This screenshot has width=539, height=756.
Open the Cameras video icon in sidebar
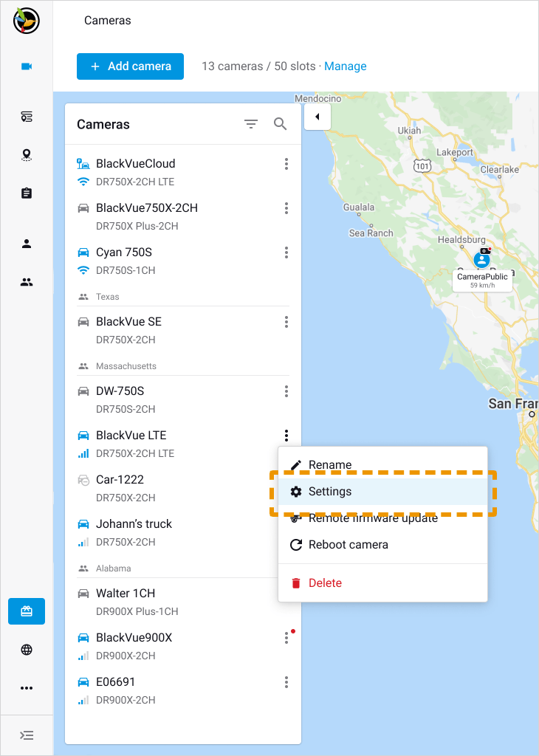click(x=27, y=66)
